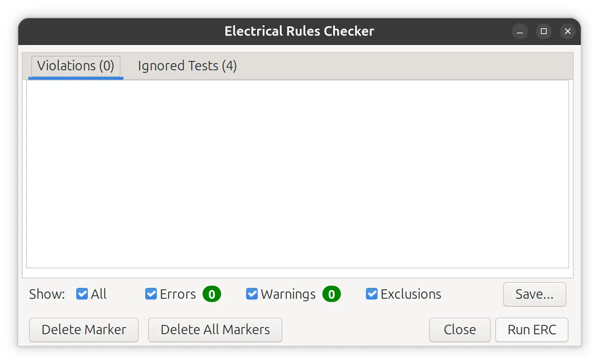Click the Delete Marker button
The image size is (599, 364).
[x=84, y=330]
